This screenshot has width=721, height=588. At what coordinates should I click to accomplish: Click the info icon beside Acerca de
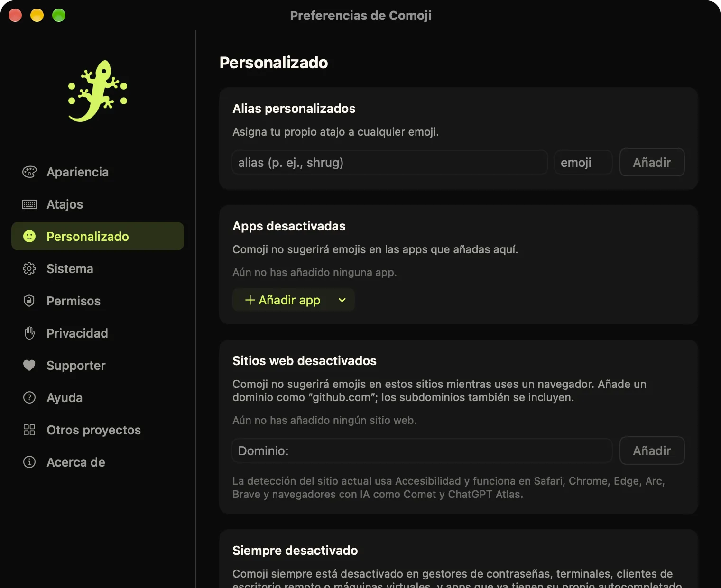pyautogui.click(x=29, y=462)
